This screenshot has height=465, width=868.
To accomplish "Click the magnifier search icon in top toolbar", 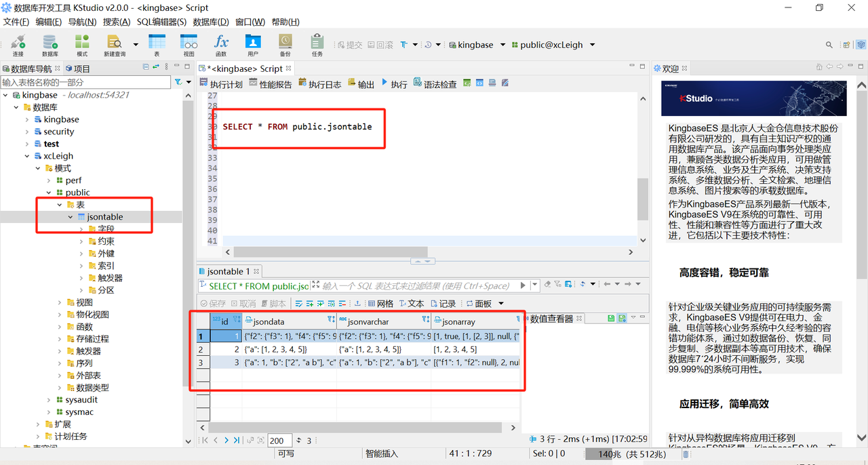I will pyautogui.click(x=829, y=45).
